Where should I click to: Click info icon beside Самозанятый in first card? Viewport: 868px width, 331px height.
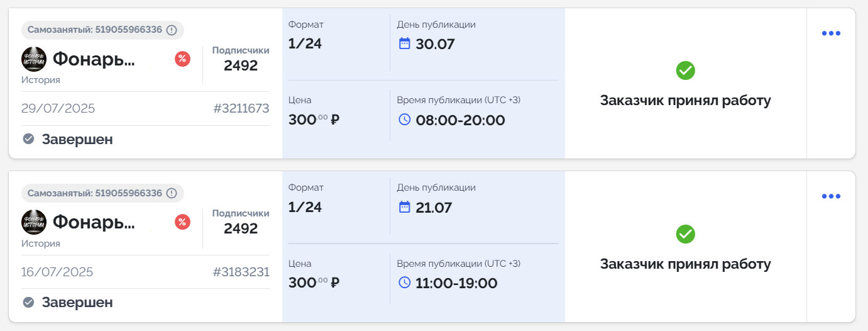pyautogui.click(x=172, y=30)
